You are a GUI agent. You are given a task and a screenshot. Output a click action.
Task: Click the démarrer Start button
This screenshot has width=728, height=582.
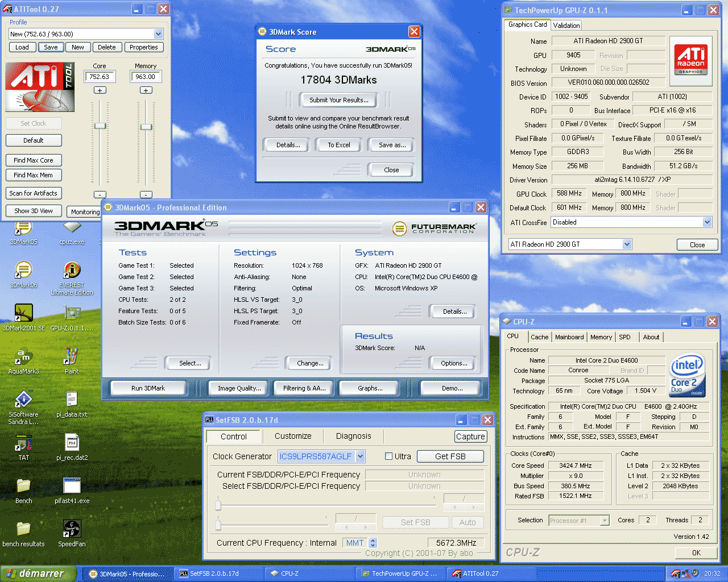point(39,573)
